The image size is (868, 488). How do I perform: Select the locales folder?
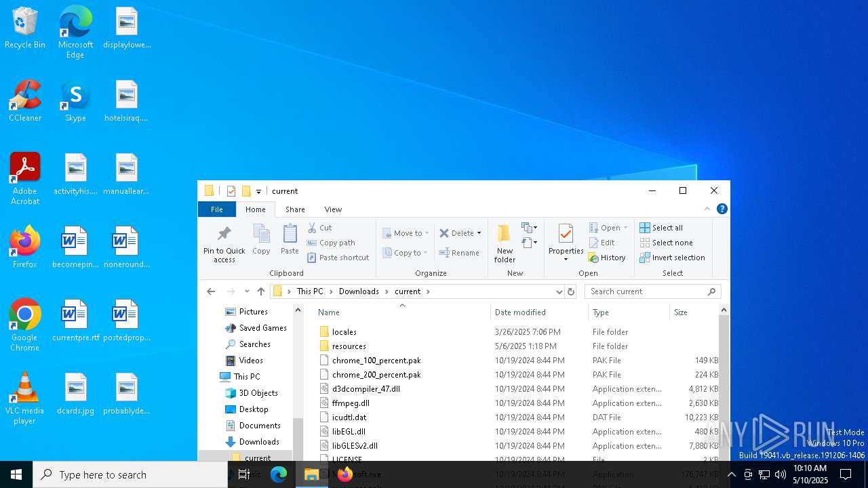(344, 332)
